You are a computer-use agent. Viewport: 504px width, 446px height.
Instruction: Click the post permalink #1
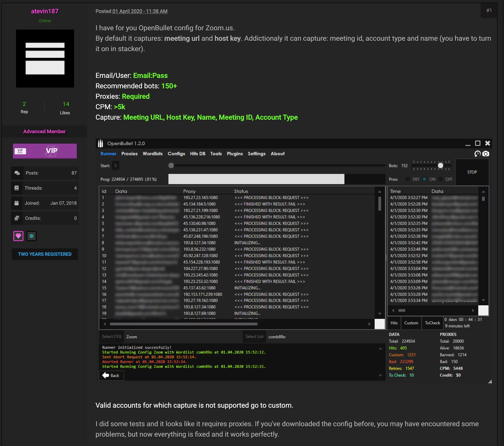point(489,10)
